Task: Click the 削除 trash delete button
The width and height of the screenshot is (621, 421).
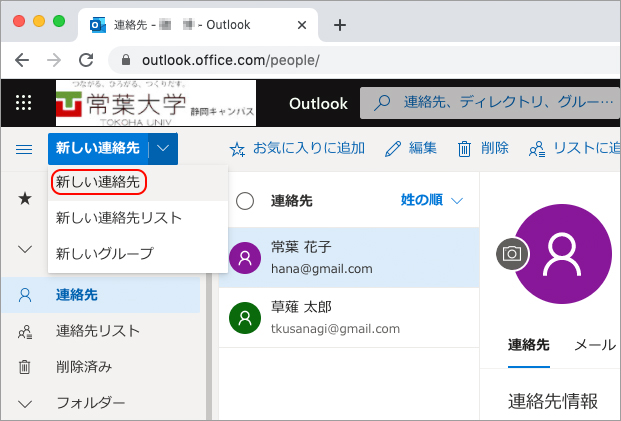Action: coord(483,148)
